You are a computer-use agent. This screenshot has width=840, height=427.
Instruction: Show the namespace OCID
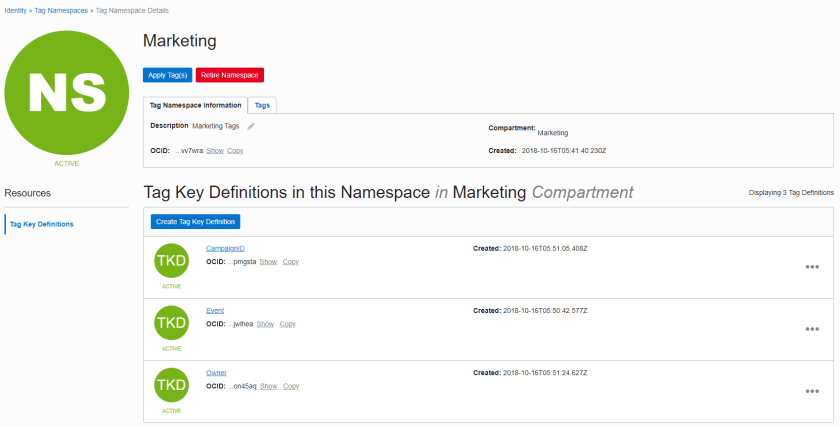pos(215,150)
